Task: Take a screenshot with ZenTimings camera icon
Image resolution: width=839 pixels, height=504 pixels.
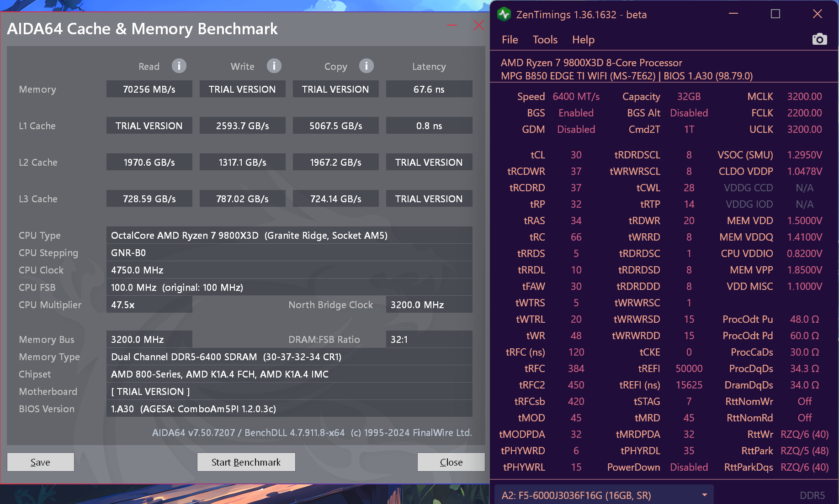Action: click(x=820, y=39)
